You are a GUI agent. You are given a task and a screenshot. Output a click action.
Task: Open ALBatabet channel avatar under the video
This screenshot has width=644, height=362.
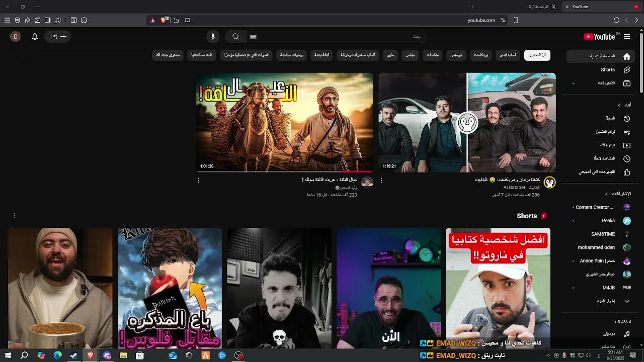[549, 183]
